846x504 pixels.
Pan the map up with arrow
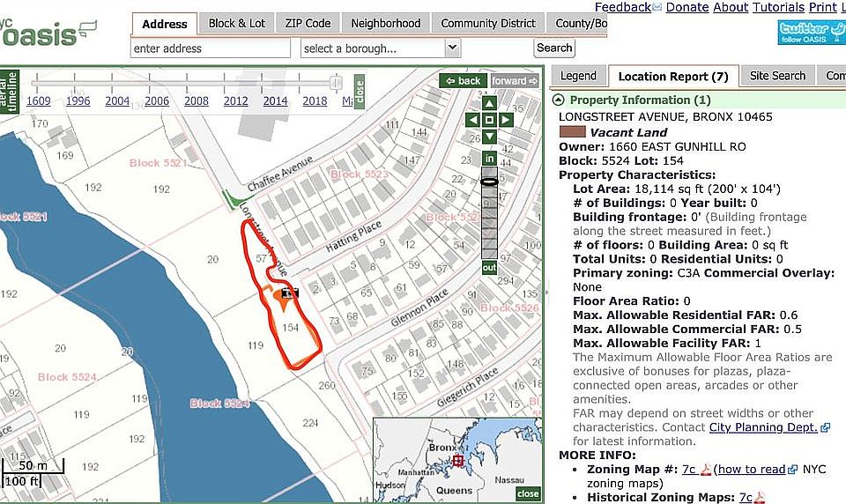click(x=489, y=103)
